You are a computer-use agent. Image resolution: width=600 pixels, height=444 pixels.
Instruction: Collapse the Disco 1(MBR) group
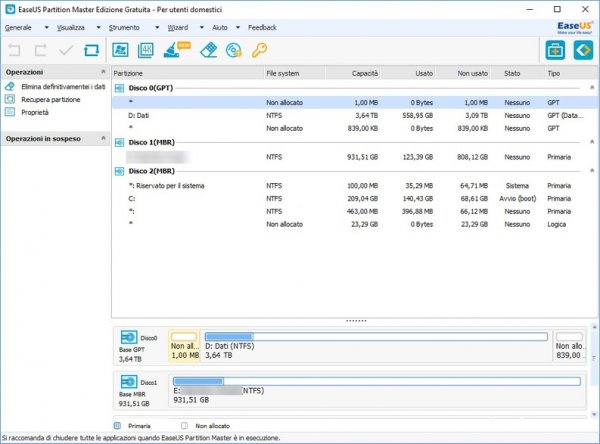pyautogui.click(x=592, y=142)
